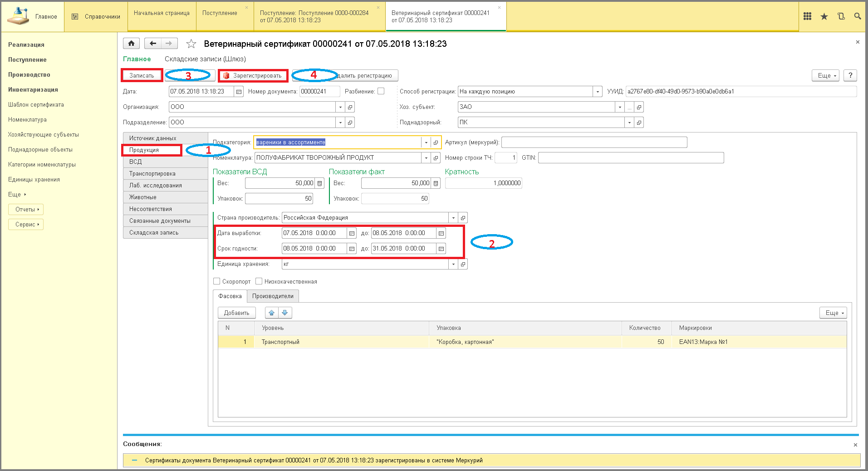Open the functions grid menu icon
Screen dimensions: 868x471
[807, 16]
